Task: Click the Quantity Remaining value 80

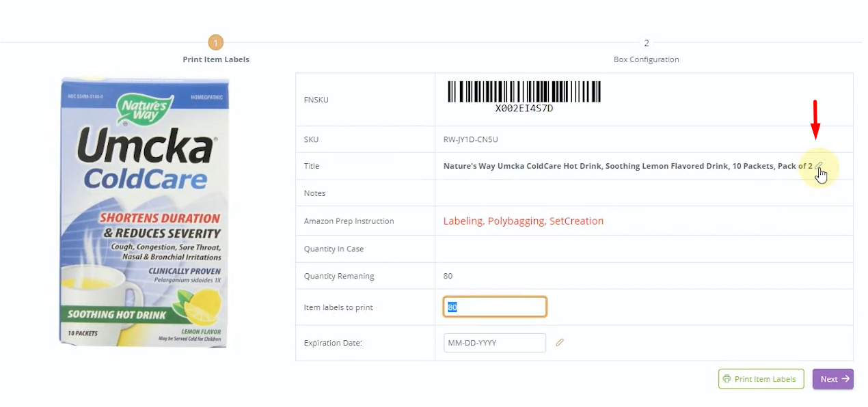Action: (448, 277)
